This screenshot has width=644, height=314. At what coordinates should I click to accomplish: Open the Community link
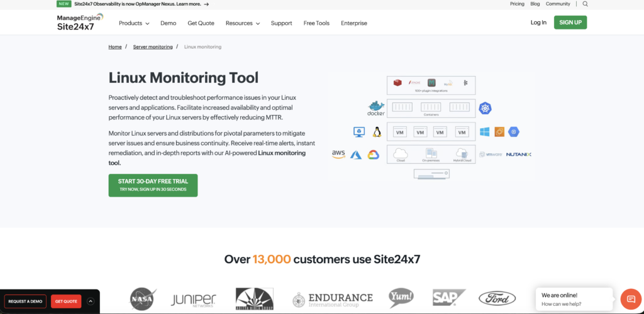tap(558, 4)
